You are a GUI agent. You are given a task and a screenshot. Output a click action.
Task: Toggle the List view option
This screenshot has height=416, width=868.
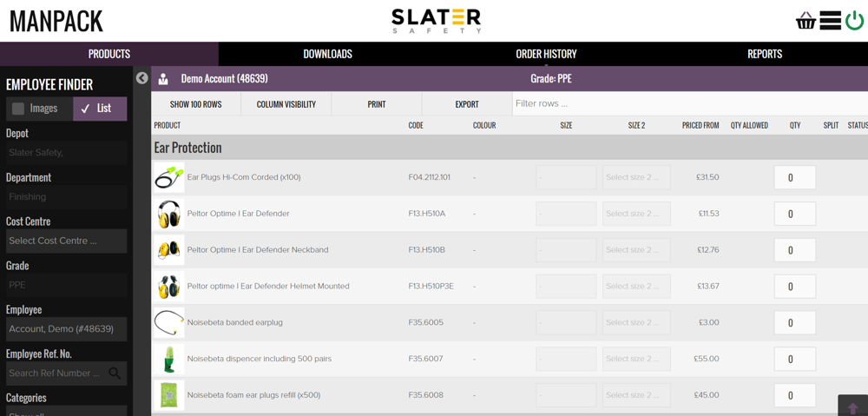(100, 109)
